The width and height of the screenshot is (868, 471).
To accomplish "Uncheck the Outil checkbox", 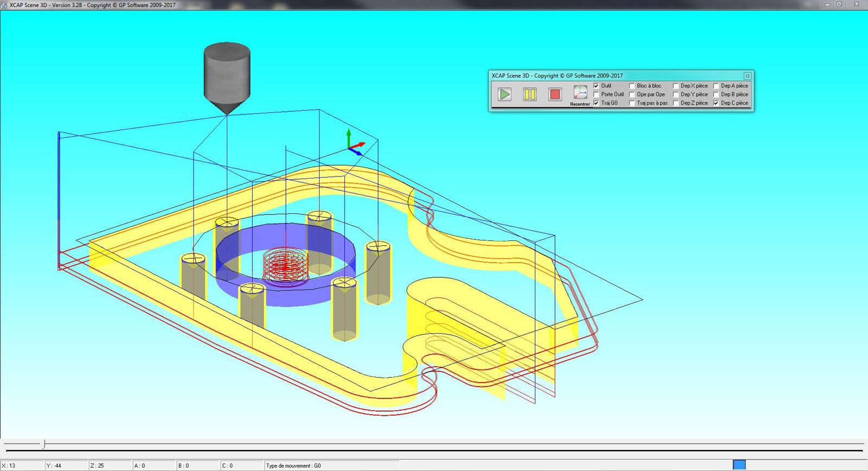I will pos(596,86).
